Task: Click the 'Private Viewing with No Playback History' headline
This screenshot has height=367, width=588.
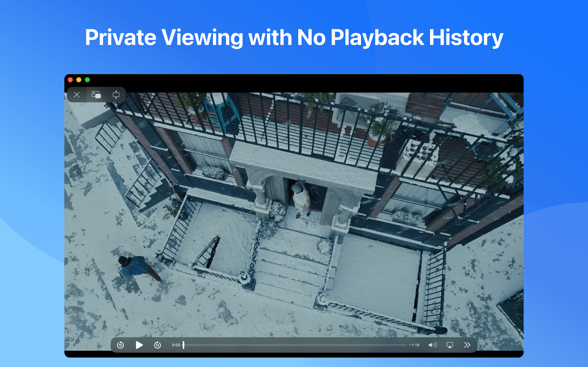Action: click(x=294, y=38)
